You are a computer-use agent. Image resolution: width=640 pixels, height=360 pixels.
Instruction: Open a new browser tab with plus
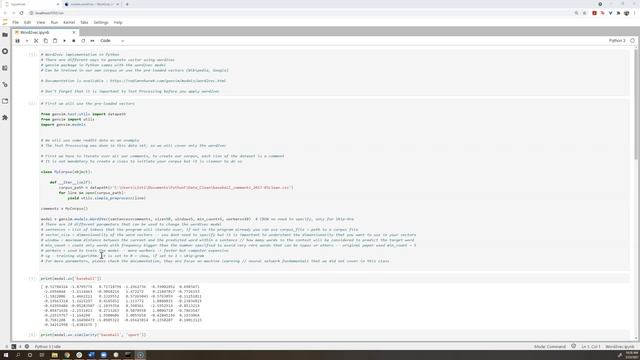tap(127, 4)
